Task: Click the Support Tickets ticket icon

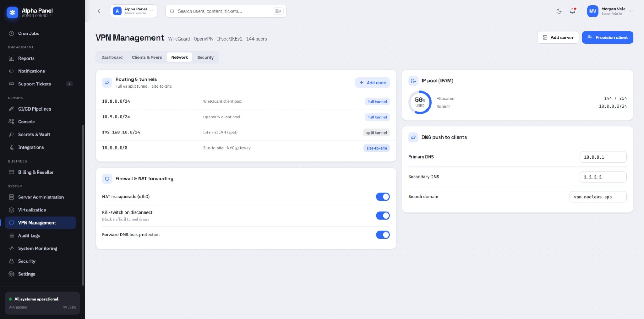Action: 11,84
